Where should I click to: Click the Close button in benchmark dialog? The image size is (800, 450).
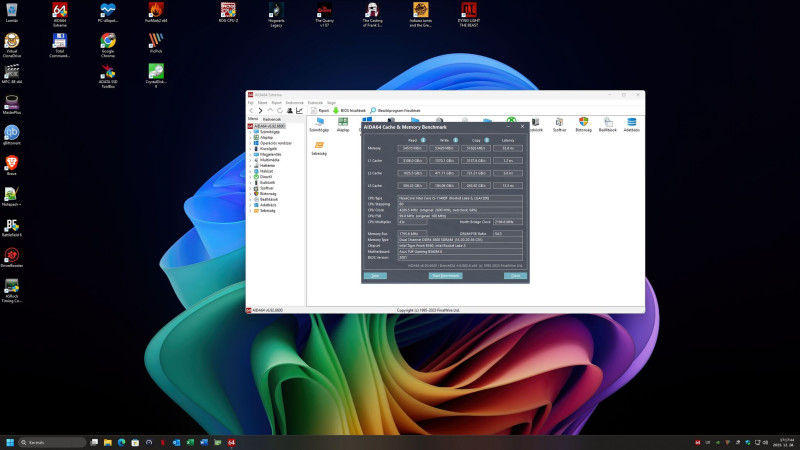click(515, 276)
